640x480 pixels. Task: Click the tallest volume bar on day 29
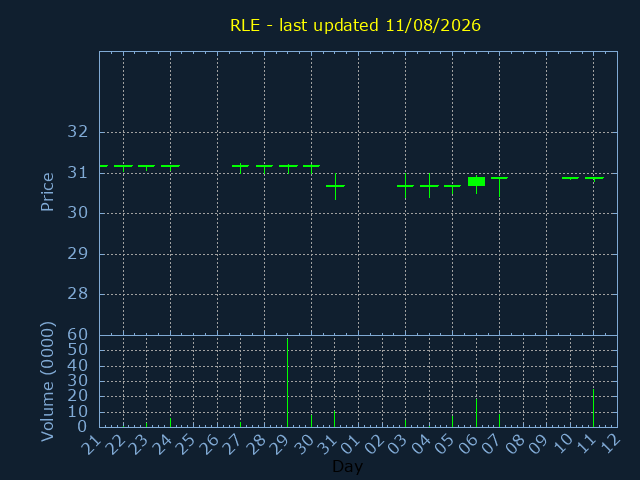[x=287, y=382]
